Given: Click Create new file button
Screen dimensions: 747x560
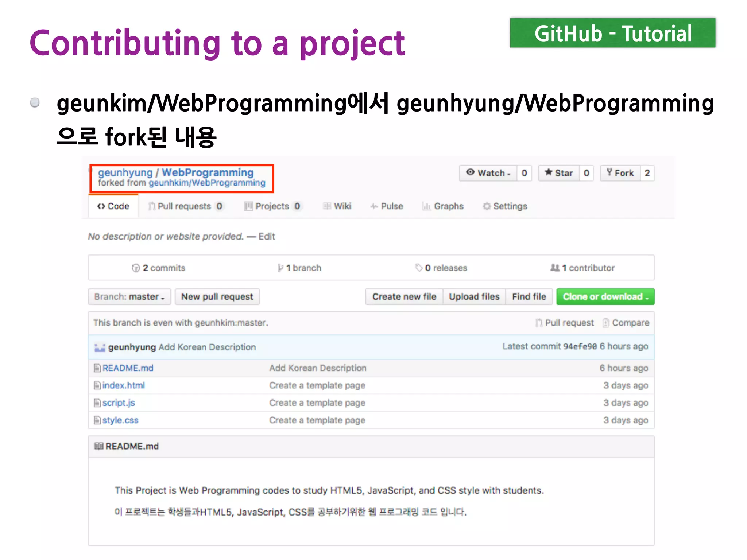Looking at the screenshot, I should click(x=404, y=296).
